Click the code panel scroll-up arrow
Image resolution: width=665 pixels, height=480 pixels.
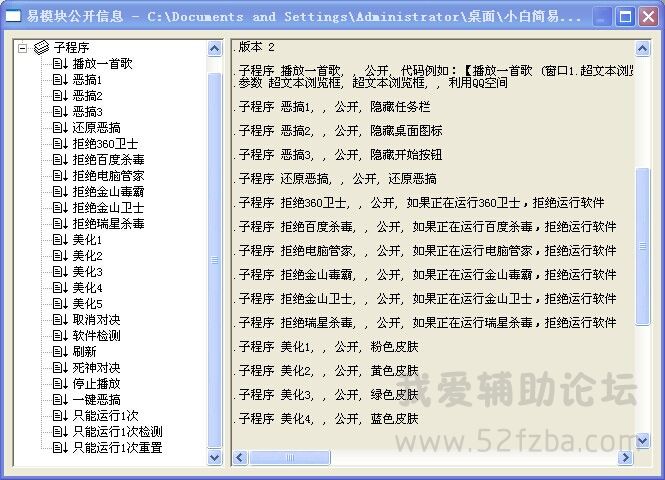643,49
